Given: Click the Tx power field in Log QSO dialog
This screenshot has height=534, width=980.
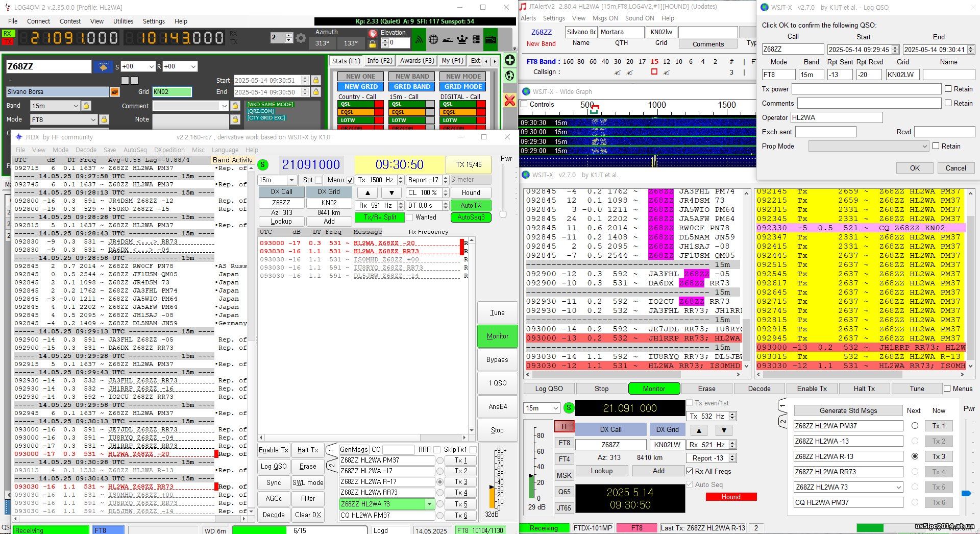Looking at the screenshot, I should point(866,89).
